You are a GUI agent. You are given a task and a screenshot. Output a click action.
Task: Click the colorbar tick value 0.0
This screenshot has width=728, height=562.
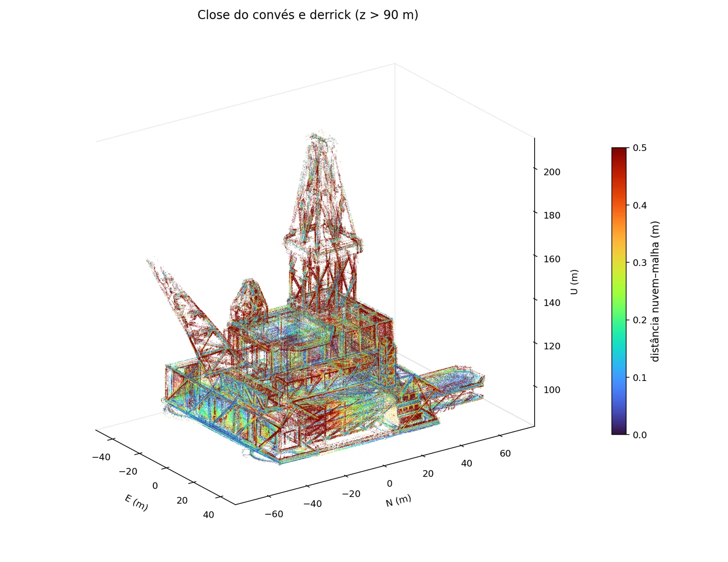coord(639,435)
